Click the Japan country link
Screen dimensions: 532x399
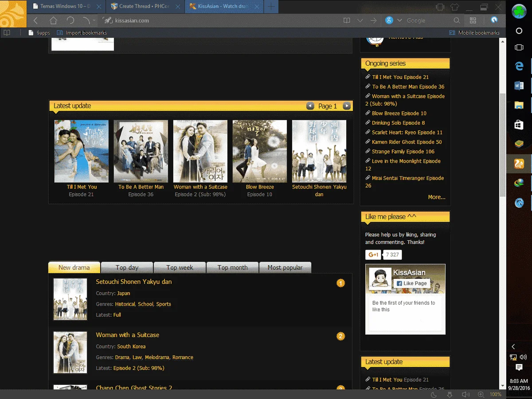124,293
